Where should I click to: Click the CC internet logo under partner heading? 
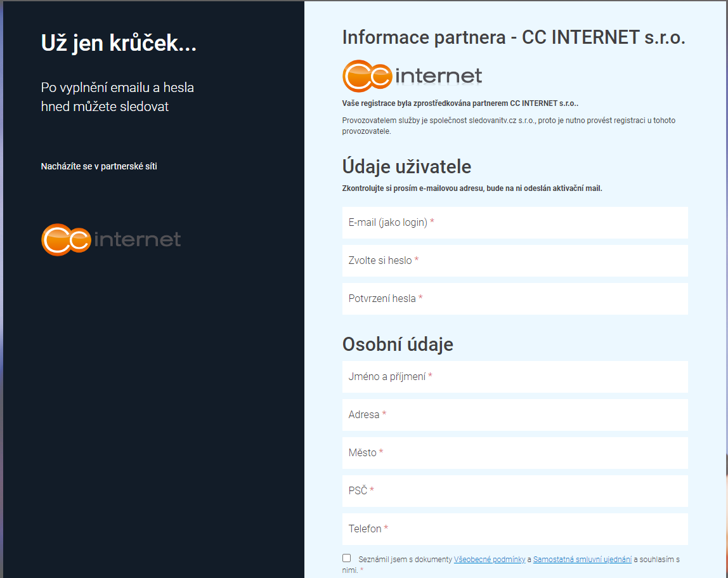(x=412, y=76)
